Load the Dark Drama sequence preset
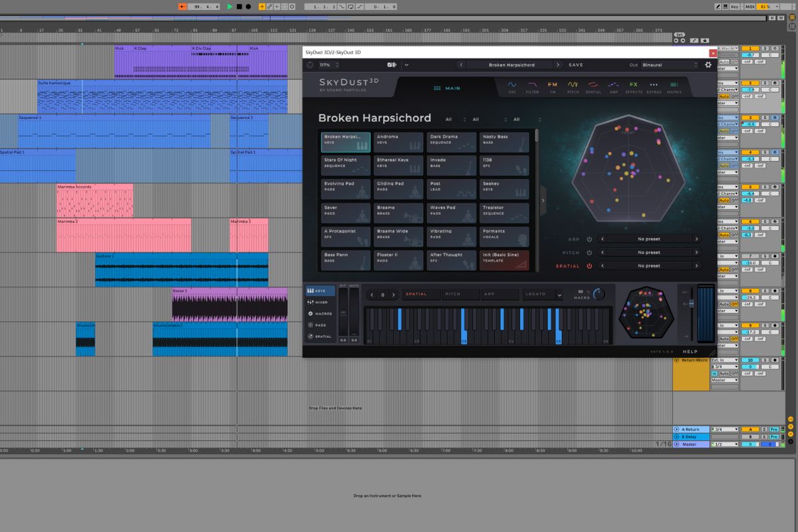This screenshot has height=532, width=798. point(452,142)
